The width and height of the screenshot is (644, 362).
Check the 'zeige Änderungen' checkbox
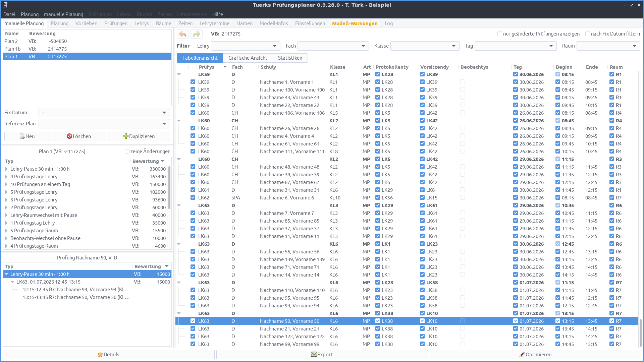point(127,152)
